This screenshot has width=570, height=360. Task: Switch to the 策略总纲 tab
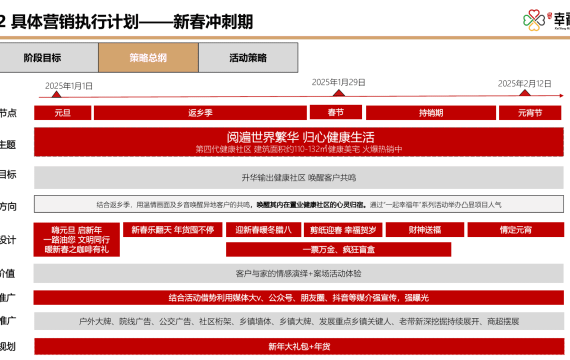point(148,57)
